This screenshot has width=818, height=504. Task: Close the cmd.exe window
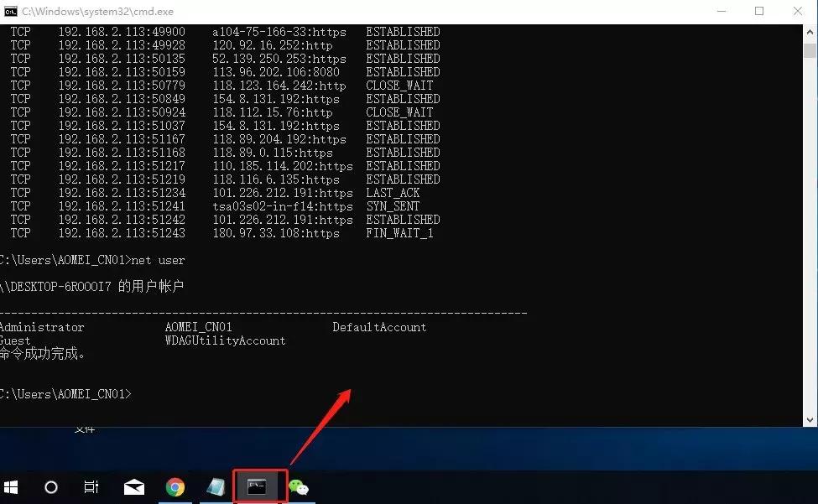coord(798,11)
